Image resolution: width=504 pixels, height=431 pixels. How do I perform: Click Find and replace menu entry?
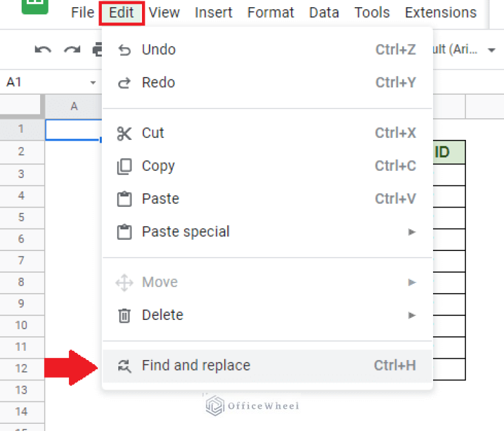tap(196, 366)
